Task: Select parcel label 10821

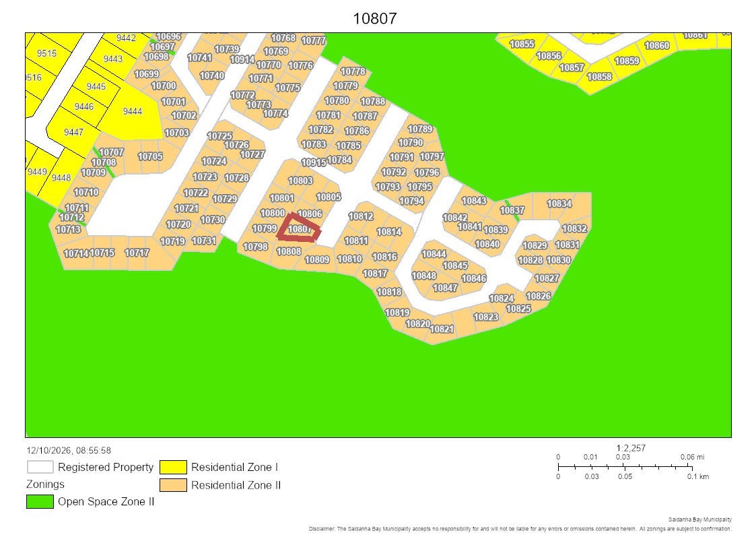Action: (x=441, y=329)
